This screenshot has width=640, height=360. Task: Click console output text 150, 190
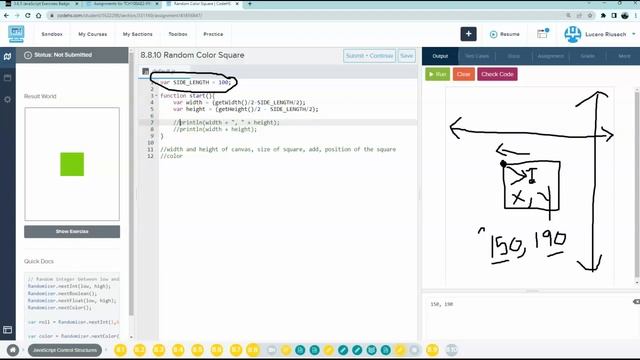click(442, 304)
